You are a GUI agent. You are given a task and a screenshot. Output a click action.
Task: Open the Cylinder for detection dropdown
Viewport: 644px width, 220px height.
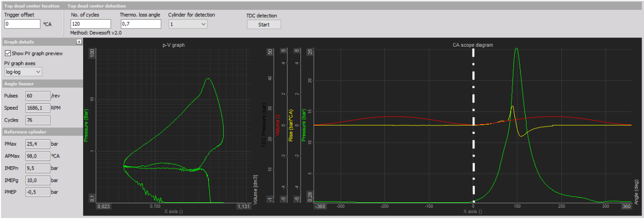187,24
